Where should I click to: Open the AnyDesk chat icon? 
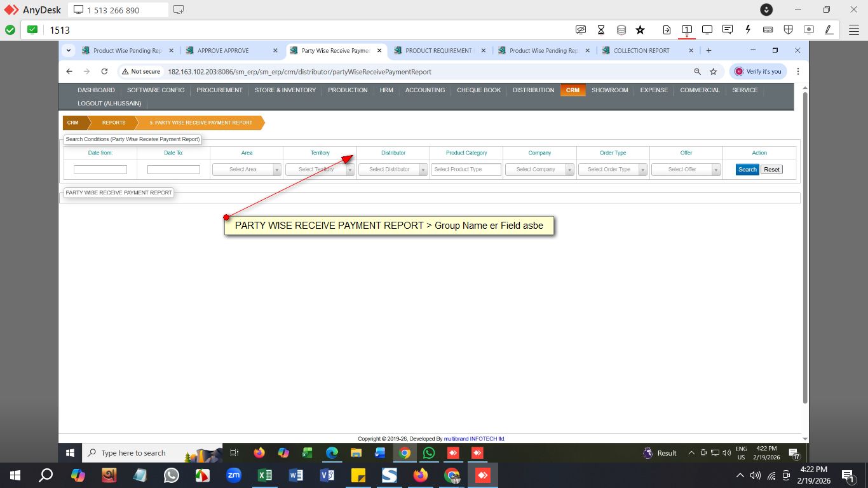tap(728, 30)
